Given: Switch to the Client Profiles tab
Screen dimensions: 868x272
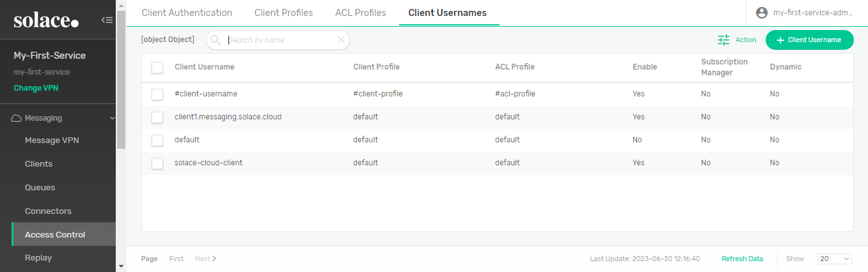Looking at the screenshot, I should [283, 13].
